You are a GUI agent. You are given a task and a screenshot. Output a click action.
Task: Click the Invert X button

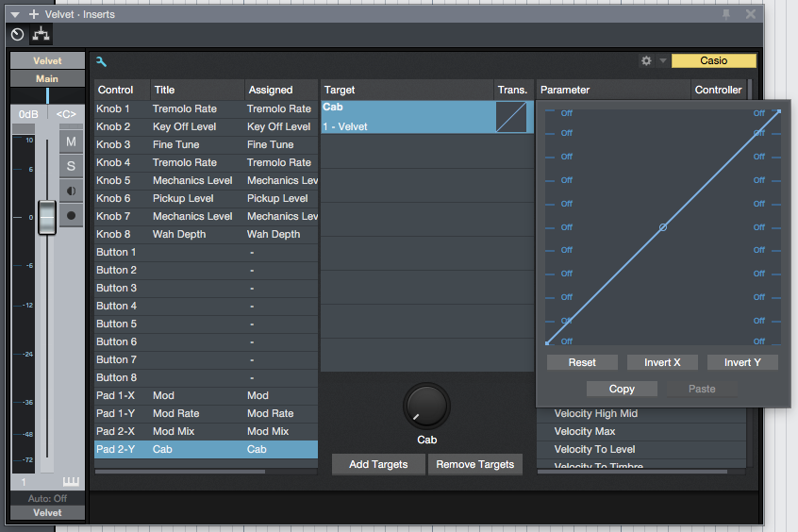click(x=662, y=362)
